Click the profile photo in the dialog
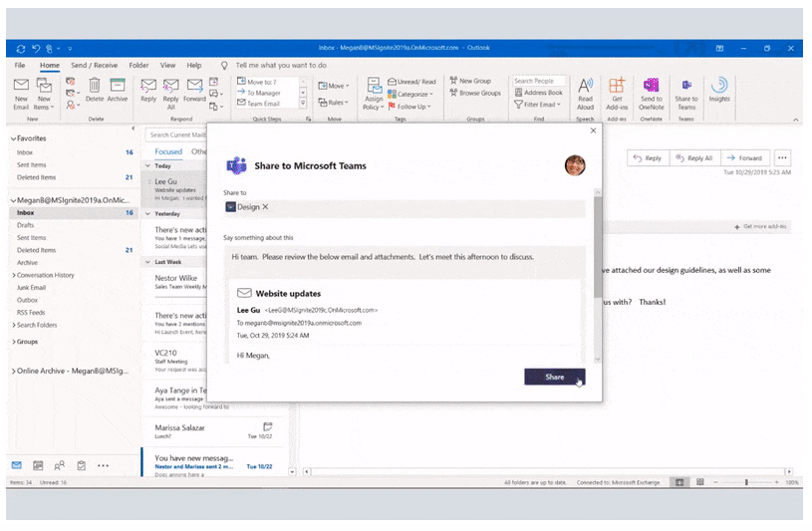This screenshot has width=812, height=531. tap(575, 165)
